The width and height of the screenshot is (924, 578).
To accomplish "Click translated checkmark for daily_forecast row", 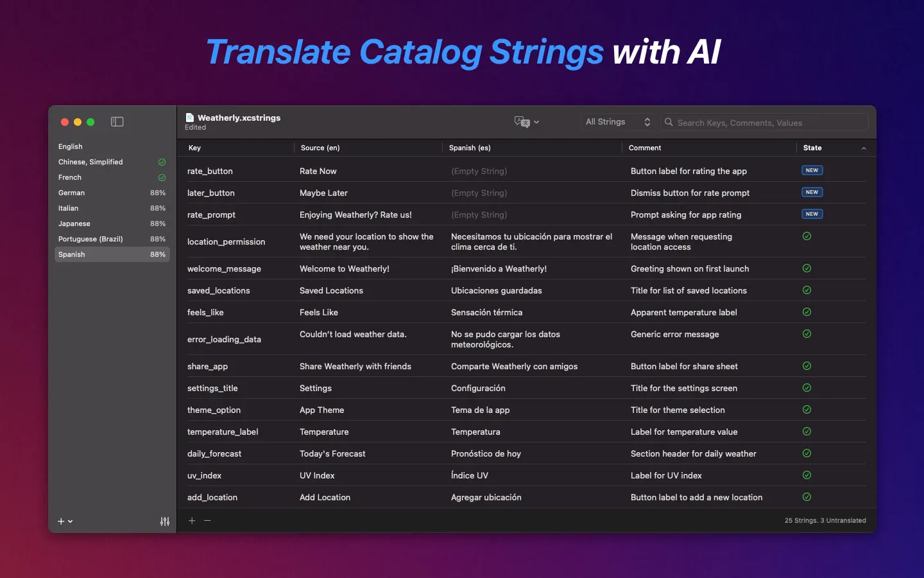I will (x=807, y=453).
